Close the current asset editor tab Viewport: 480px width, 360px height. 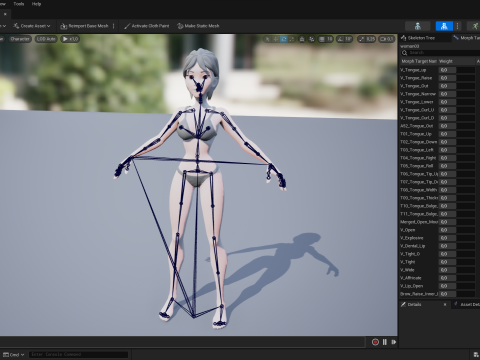5,14
